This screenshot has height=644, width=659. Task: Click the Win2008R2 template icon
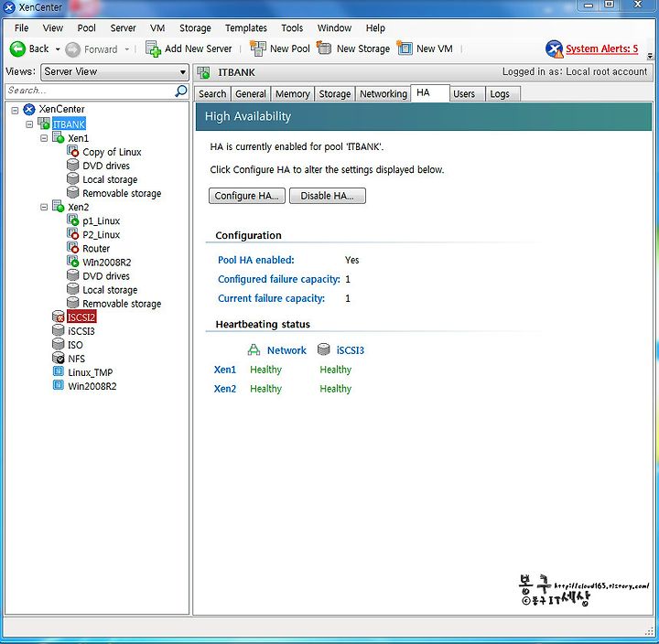[58, 386]
